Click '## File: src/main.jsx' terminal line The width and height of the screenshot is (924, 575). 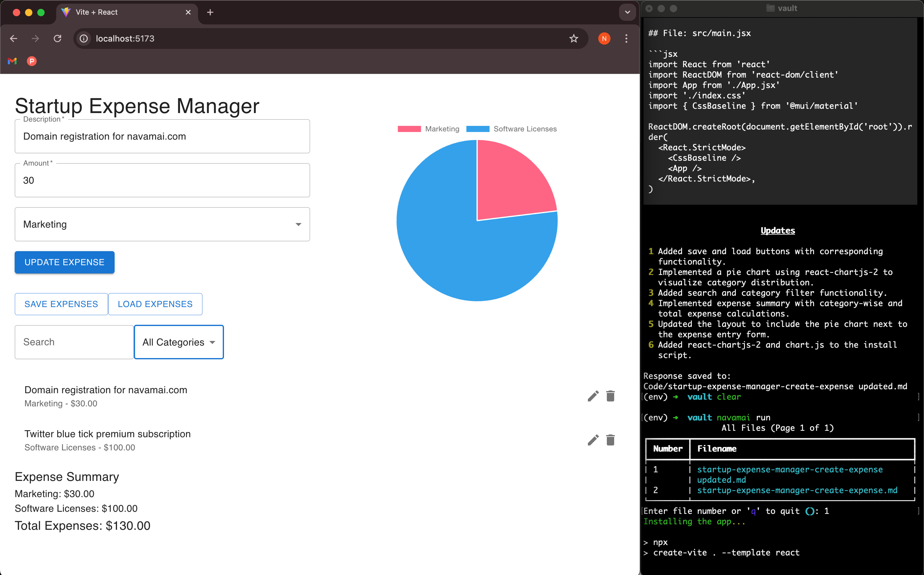pos(699,33)
